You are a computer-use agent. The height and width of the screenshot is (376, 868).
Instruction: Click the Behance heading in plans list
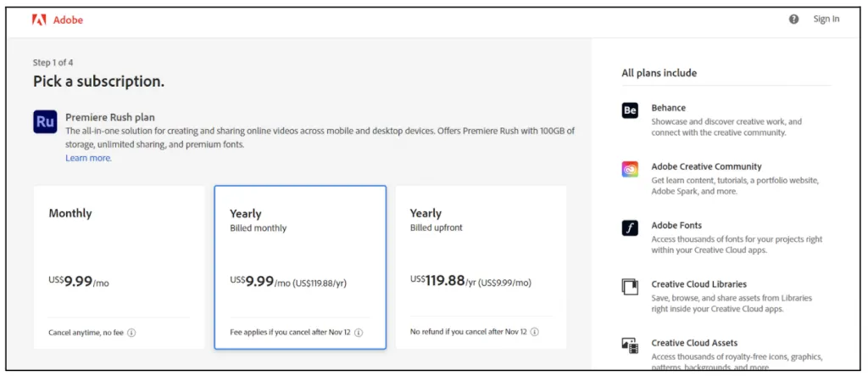[669, 108]
